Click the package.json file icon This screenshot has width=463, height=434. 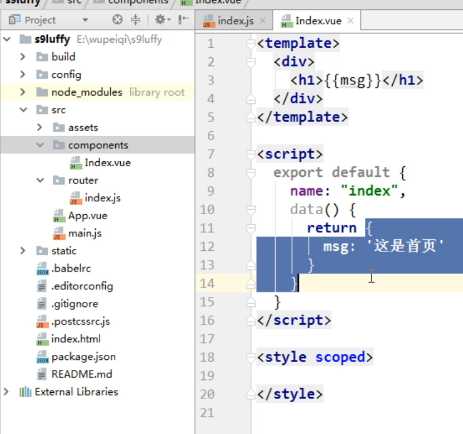click(x=43, y=357)
